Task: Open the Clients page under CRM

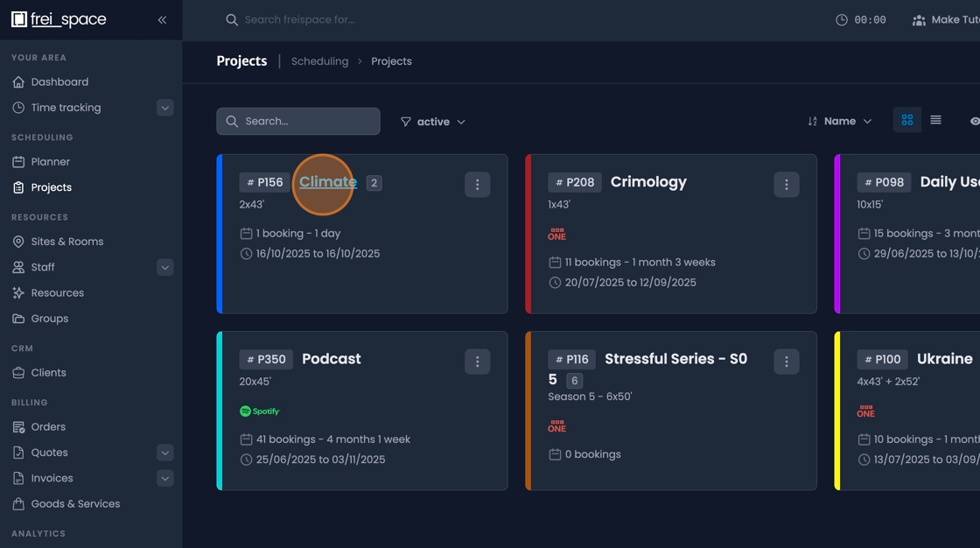Action: coord(48,372)
